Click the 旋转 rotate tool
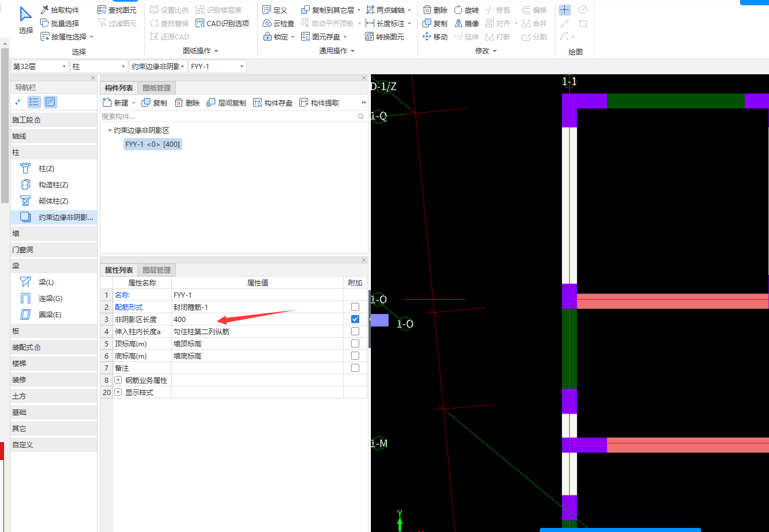Screen dimensions: 769x532 pos(467,10)
